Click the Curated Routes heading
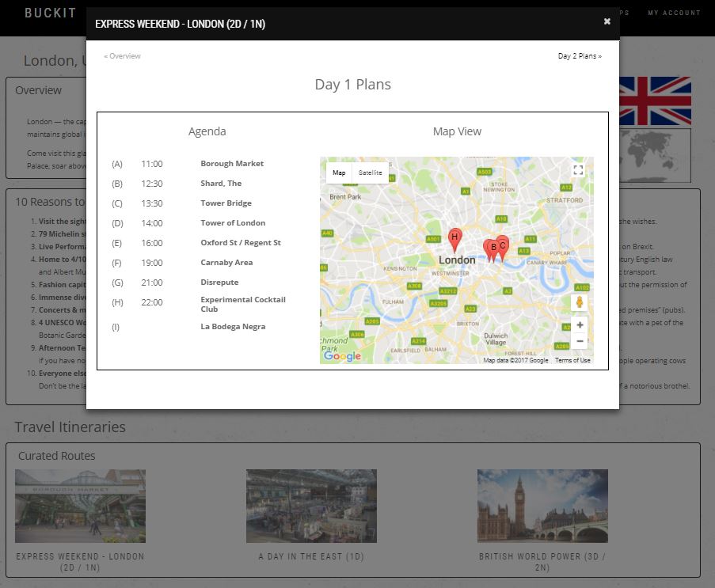The width and height of the screenshot is (715, 588). click(x=56, y=456)
